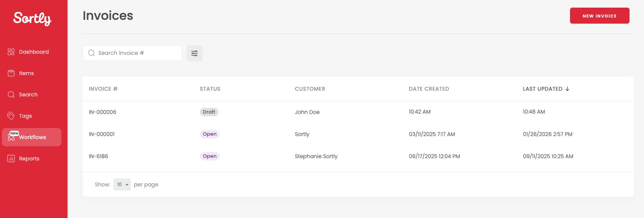Click the Sortly logo
Image resolution: width=644 pixels, height=218 pixels.
32,18
